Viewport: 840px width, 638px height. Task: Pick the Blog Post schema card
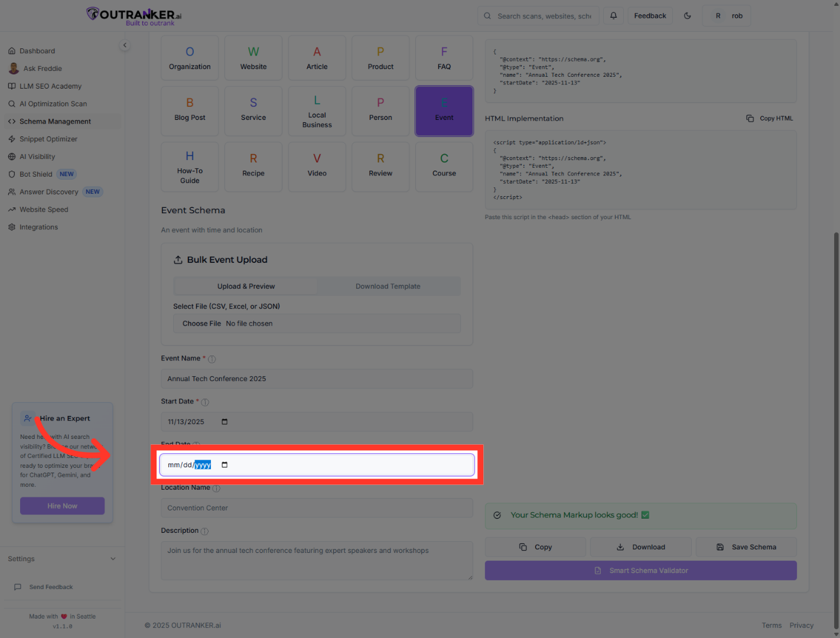190,111
